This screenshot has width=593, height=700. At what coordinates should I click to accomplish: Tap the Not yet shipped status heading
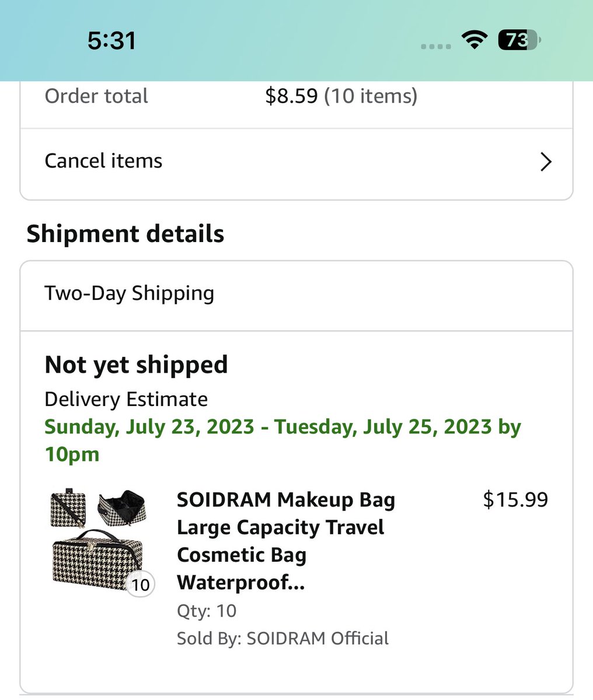(x=136, y=365)
